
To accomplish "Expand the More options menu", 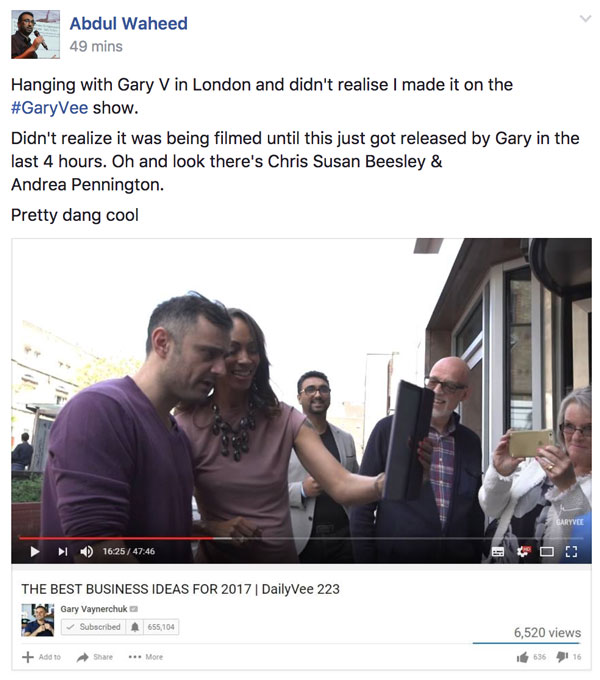I will click(146, 657).
